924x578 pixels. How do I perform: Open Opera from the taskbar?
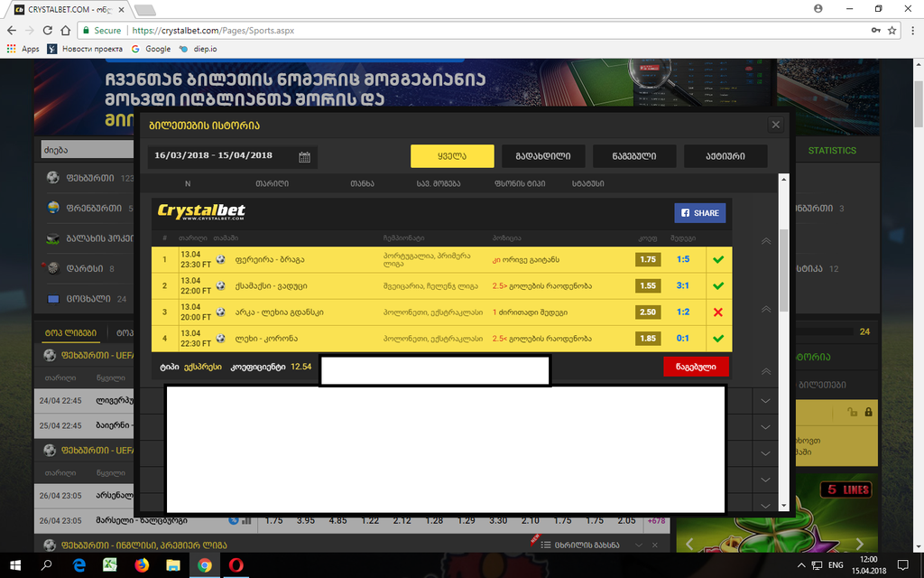pos(236,565)
